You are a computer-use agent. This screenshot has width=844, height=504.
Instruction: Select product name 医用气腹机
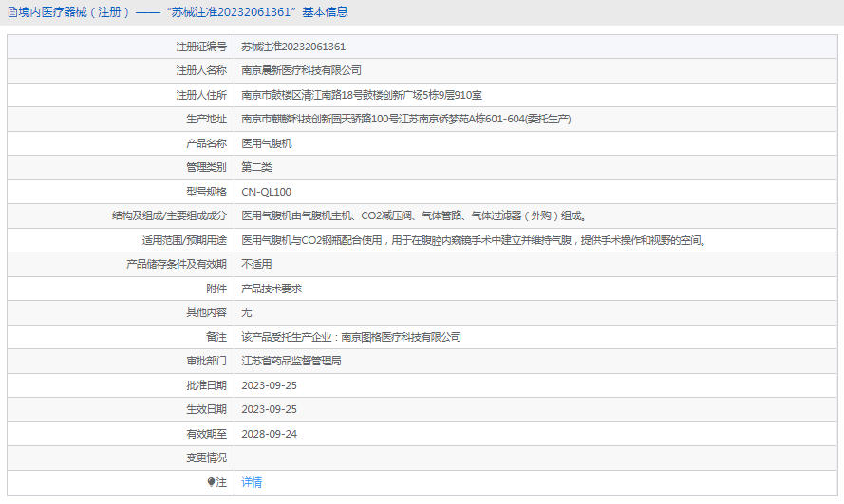pyautogui.click(x=267, y=143)
